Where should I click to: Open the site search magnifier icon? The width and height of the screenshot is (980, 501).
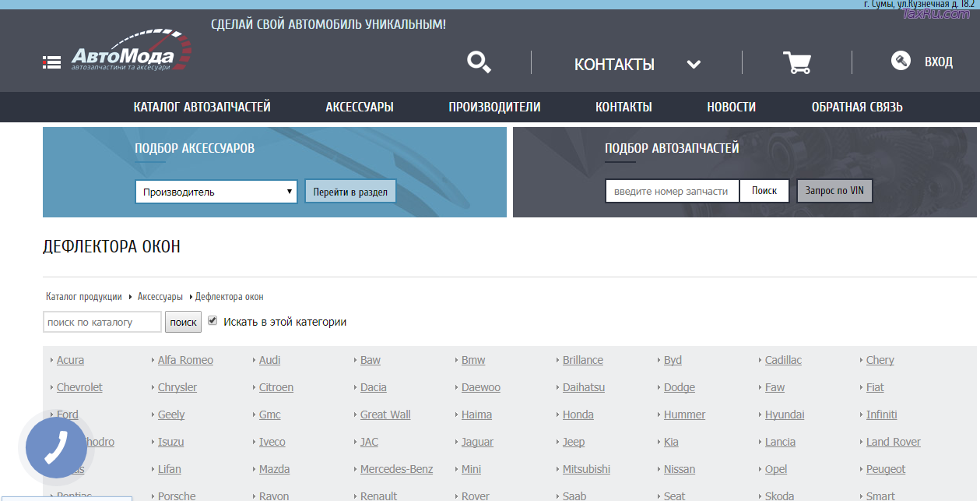[478, 62]
